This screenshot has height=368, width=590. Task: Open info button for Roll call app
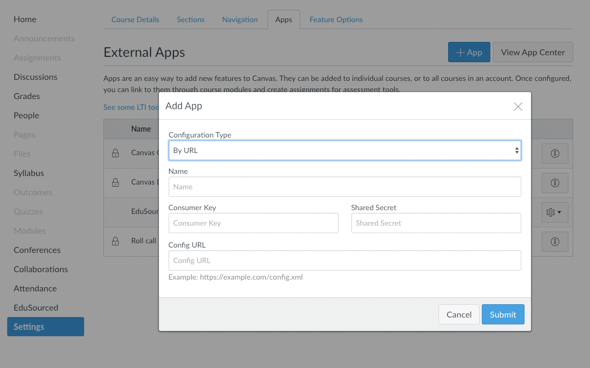[x=555, y=242]
